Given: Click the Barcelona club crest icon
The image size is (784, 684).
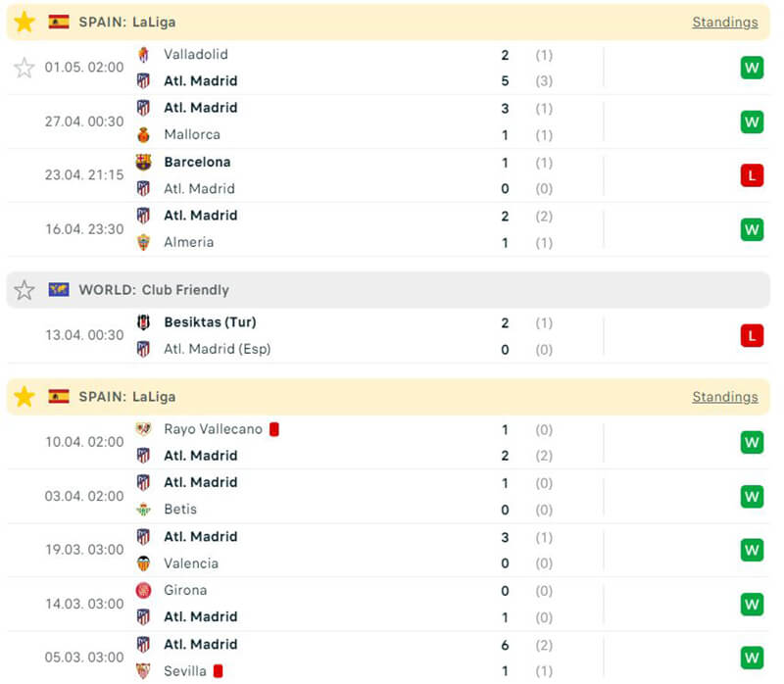Looking at the screenshot, I should (x=144, y=163).
